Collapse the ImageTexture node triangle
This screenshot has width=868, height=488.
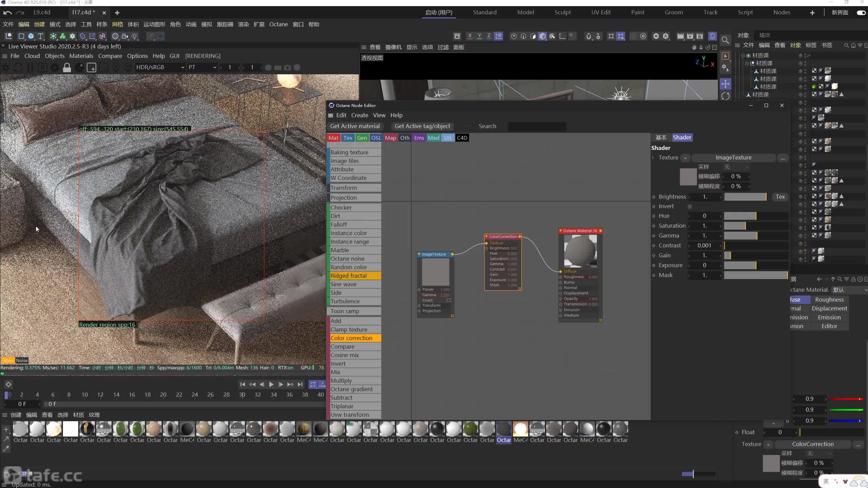click(419, 254)
